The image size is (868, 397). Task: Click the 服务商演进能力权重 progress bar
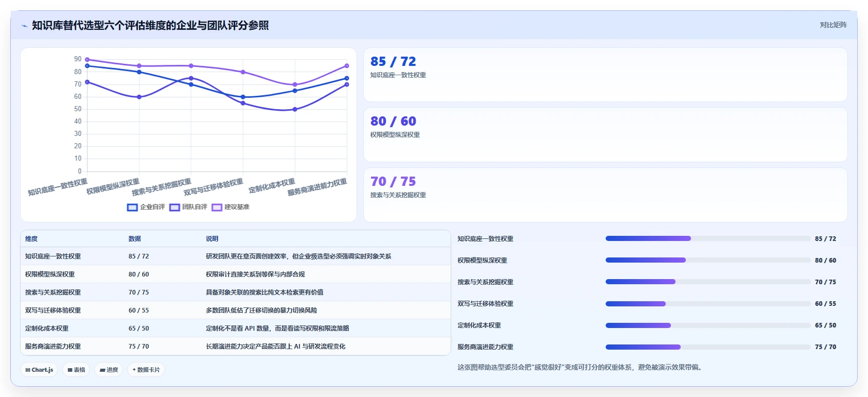point(707,347)
